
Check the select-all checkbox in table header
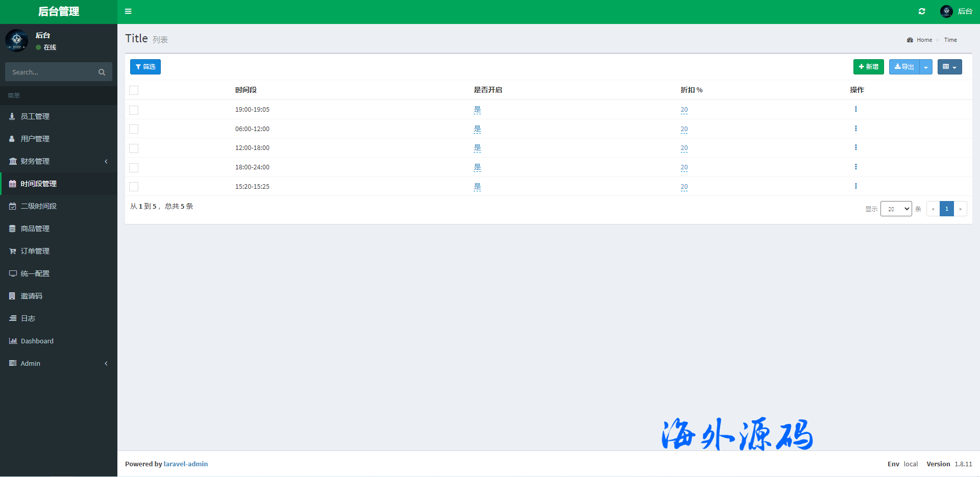[x=134, y=90]
